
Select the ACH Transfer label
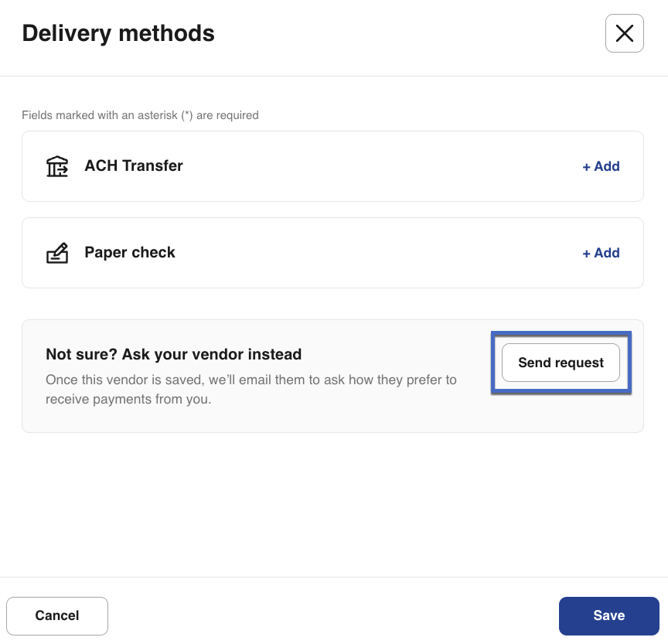(x=134, y=165)
